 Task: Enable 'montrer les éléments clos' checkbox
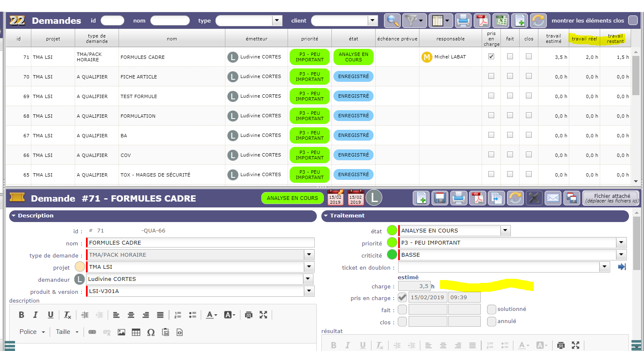tap(633, 20)
